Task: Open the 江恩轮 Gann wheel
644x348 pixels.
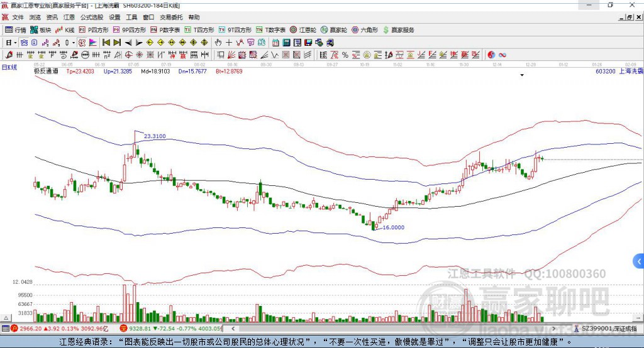Action: [x=303, y=30]
